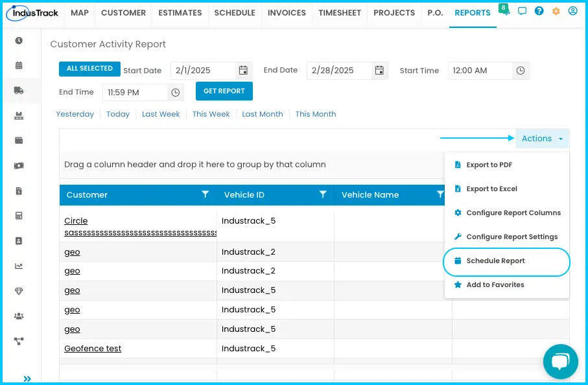Apply the Yesterday date range
588x385 pixels.
pos(75,114)
